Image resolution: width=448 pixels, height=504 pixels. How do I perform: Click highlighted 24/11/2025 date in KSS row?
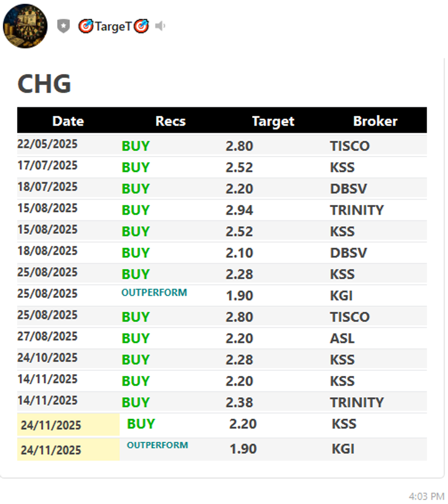click(x=51, y=425)
